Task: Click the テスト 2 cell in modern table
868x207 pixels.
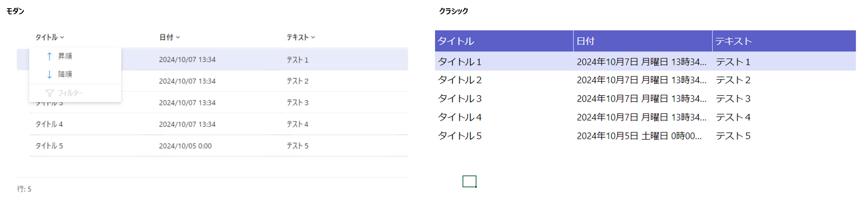Action: (x=298, y=81)
